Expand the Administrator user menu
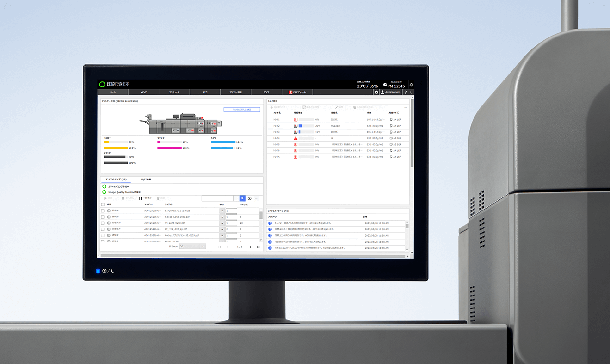Viewport: 610px width, 364px height. tap(390, 92)
